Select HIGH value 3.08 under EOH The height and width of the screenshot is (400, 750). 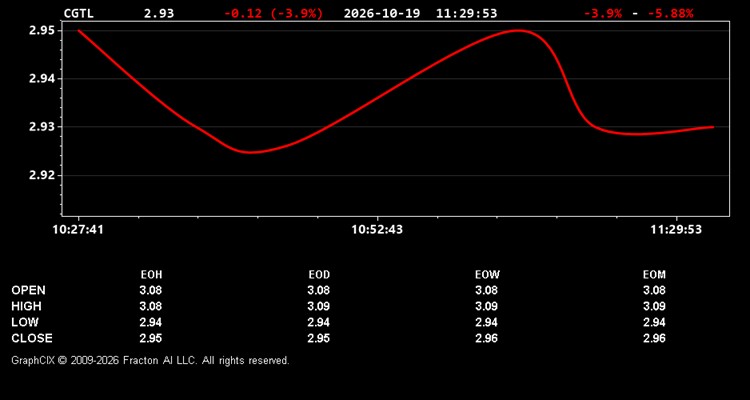click(x=151, y=306)
